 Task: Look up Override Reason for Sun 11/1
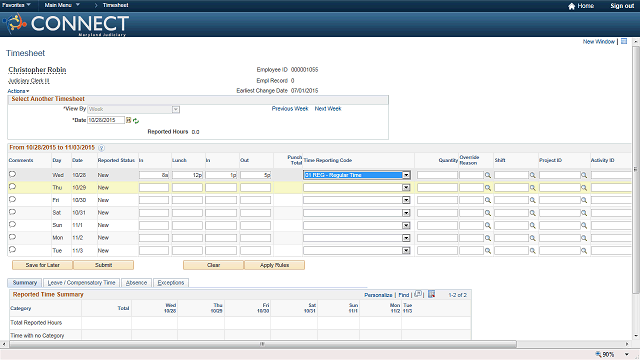point(488,225)
